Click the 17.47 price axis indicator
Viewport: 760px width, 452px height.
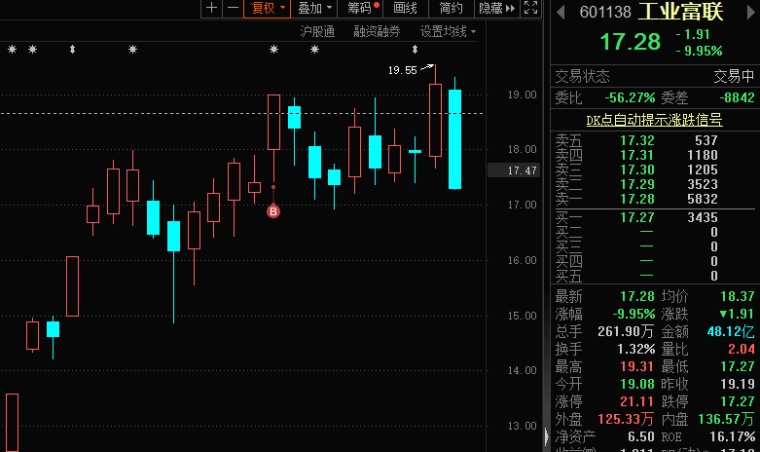[514, 171]
